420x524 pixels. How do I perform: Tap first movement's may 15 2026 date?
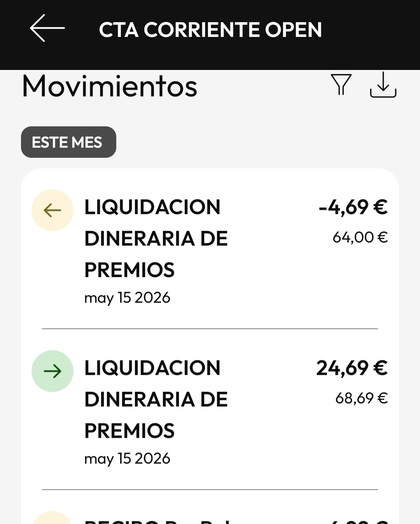click(127, 298)
